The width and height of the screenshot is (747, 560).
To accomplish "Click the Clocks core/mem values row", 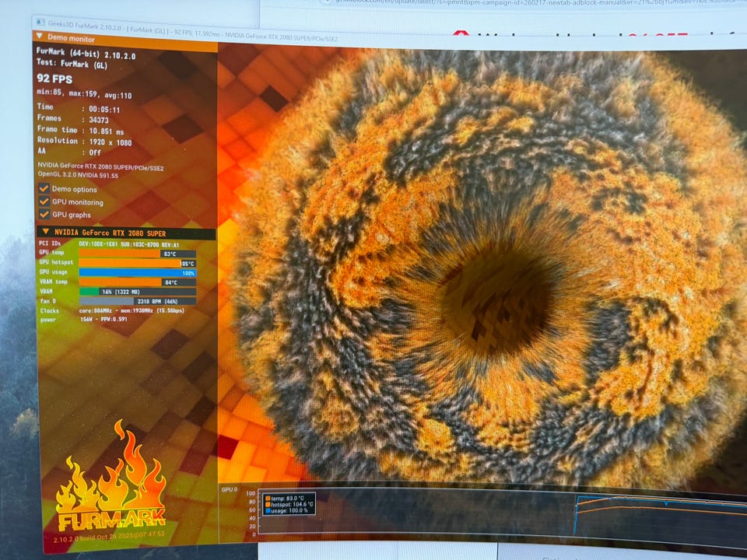I will click(x=112, y=310).
